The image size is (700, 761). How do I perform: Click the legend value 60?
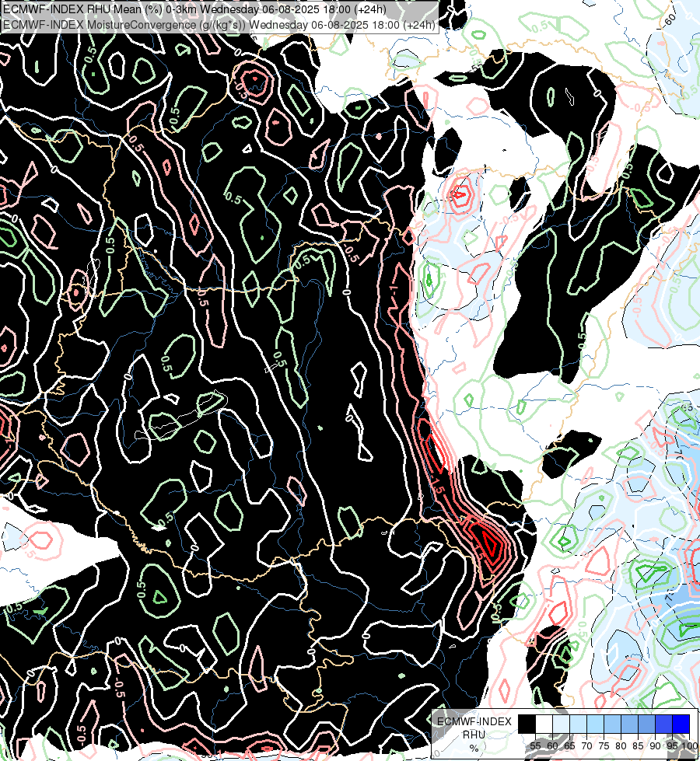(552, 746)
